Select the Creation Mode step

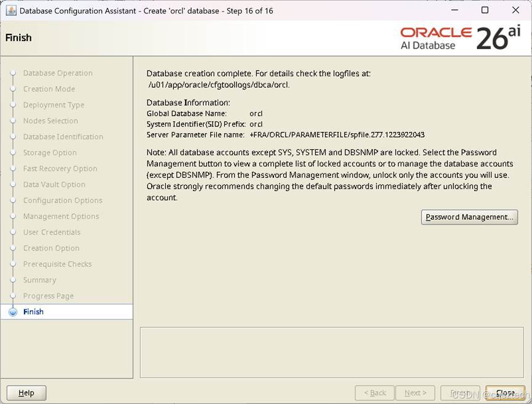(49, 89)
